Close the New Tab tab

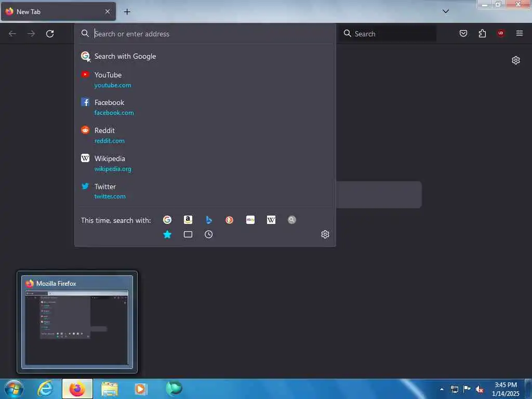(108, 11)
